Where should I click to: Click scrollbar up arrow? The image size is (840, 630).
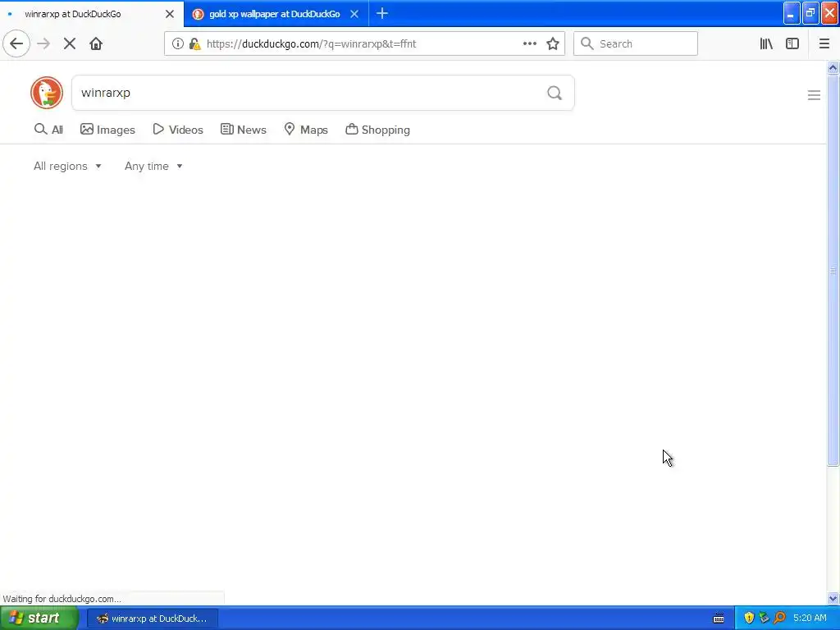(833, 68)
